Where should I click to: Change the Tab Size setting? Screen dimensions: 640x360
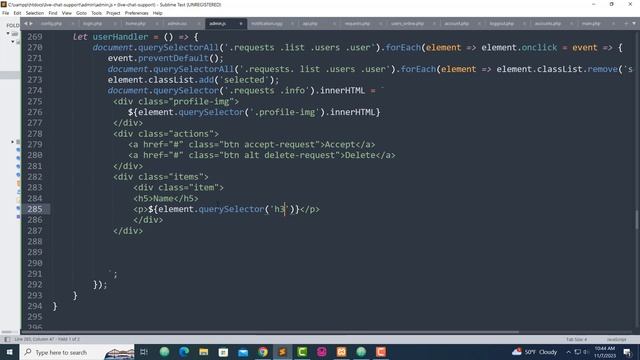pyautogui.click(x=576, y=340)
